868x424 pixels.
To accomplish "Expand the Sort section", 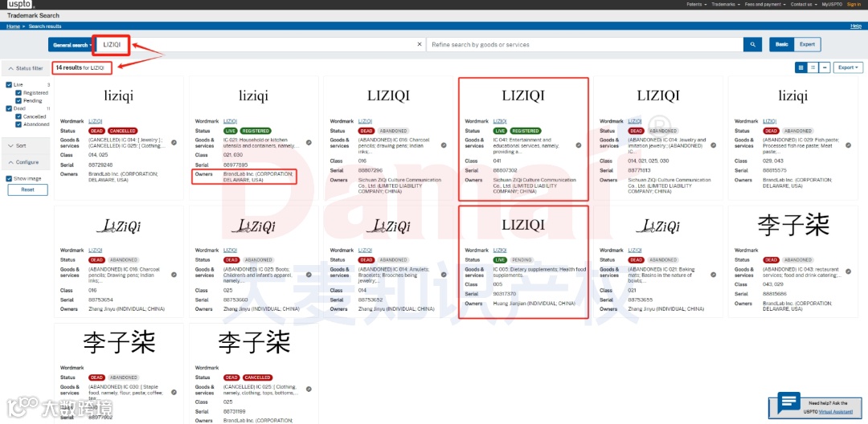I will 26,145.
